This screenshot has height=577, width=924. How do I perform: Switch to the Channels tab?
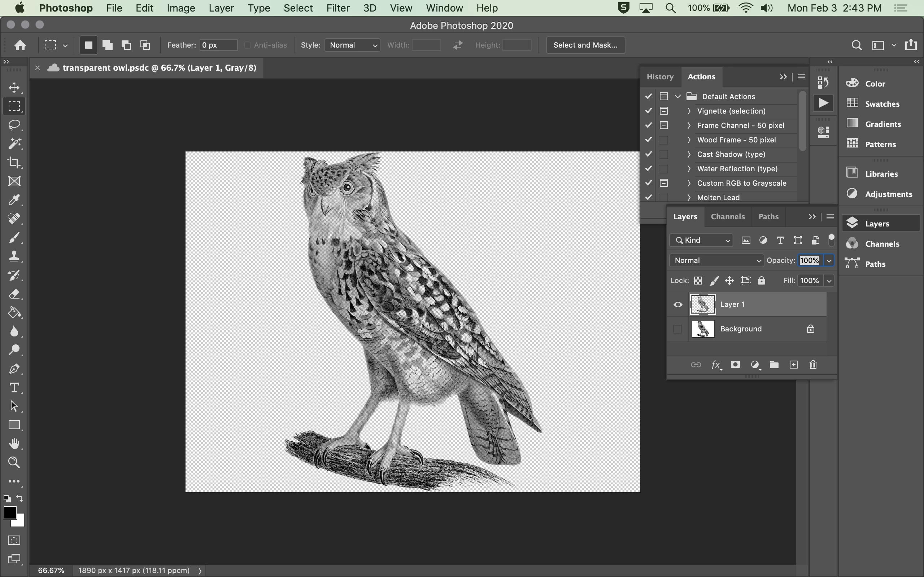click(728, 216)
